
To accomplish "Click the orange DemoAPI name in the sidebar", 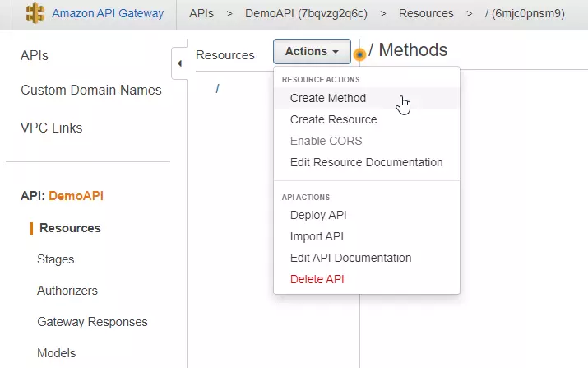I will tap(76, 196).
